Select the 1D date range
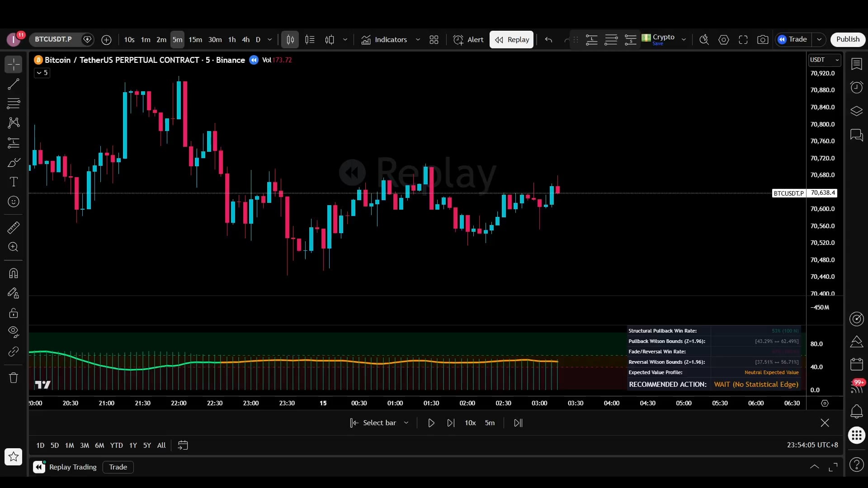Image resolution: width=868 pixels, height=488 pixels. point(40,446)
